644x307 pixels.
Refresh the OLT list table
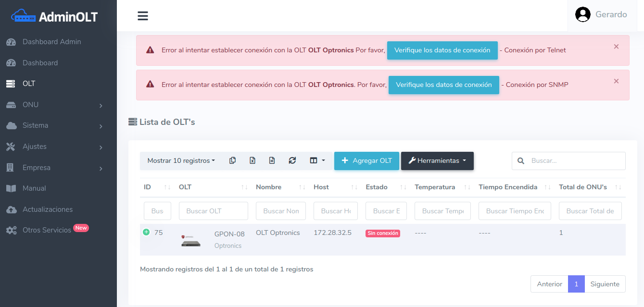point(292,161)
